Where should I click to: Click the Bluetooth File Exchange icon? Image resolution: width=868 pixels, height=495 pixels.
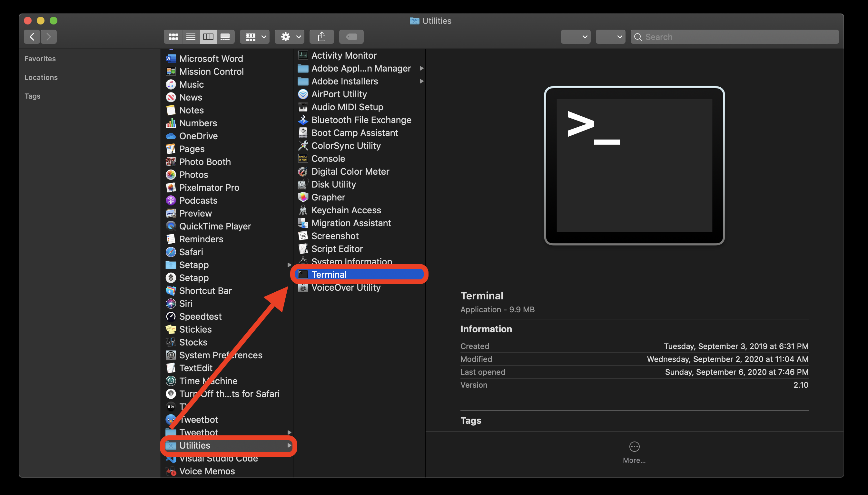pyautogui.click(x=302, y=119)
